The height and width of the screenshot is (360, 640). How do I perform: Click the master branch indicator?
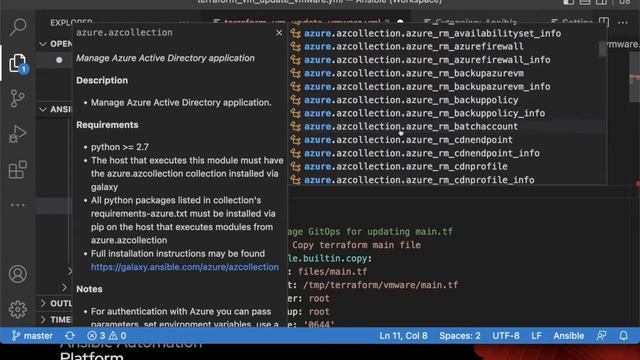[x=32, y=336]
